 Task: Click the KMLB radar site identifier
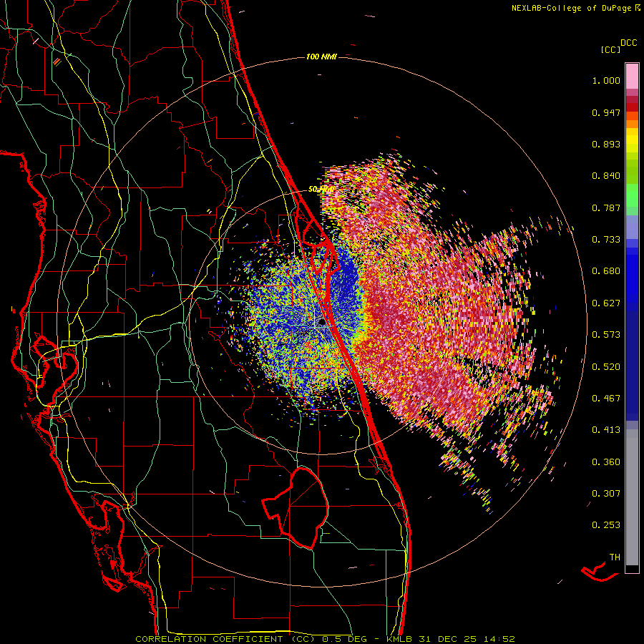[399, 639]
